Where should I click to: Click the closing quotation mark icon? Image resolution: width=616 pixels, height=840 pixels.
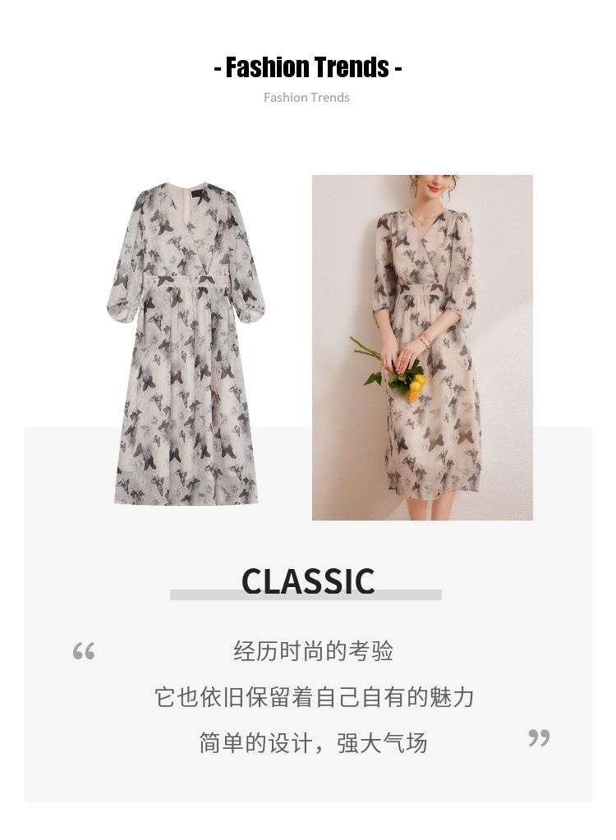pos(539,737)
